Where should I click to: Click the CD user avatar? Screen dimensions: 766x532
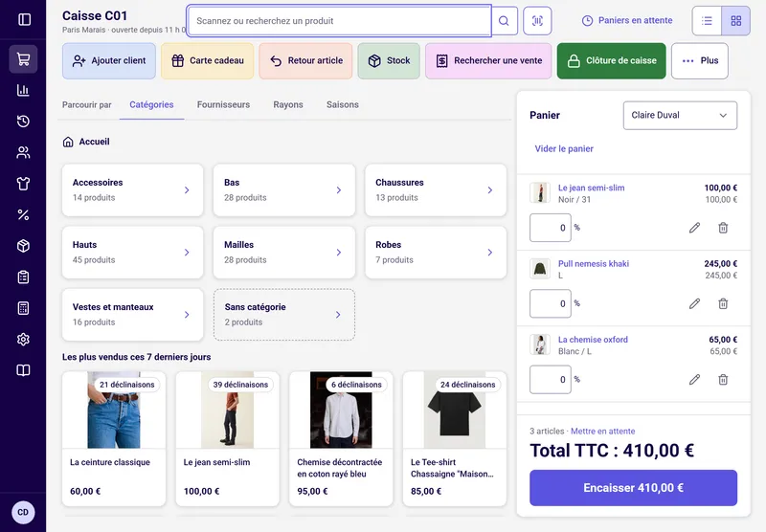pos(23,513)
